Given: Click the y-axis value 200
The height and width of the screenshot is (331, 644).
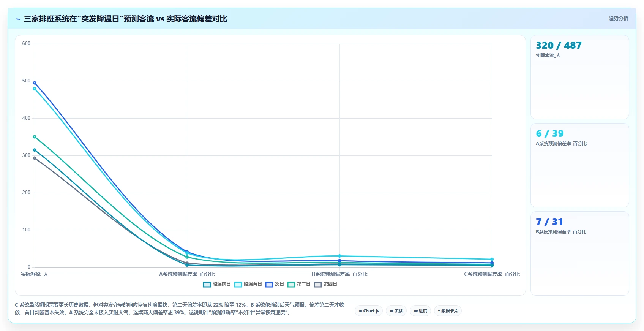Looking at the screenshot, I should (x=26, y=193).
